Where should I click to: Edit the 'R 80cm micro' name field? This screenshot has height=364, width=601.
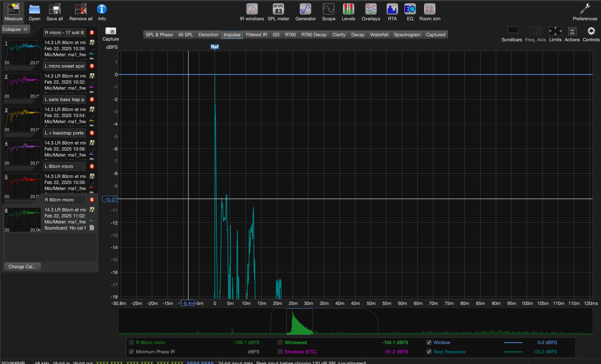[64, 200]
